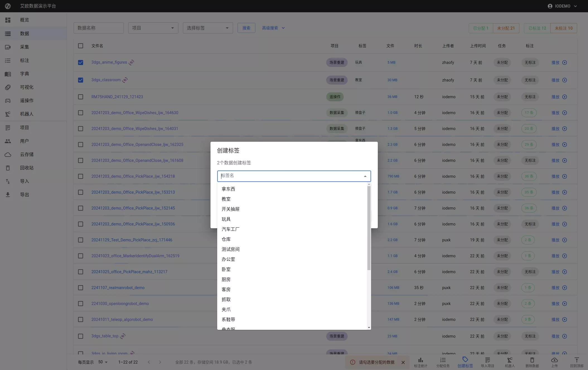Expand the 高级搜索 chevron
This screenshot has width=588, height=370.
click(283, 28)
